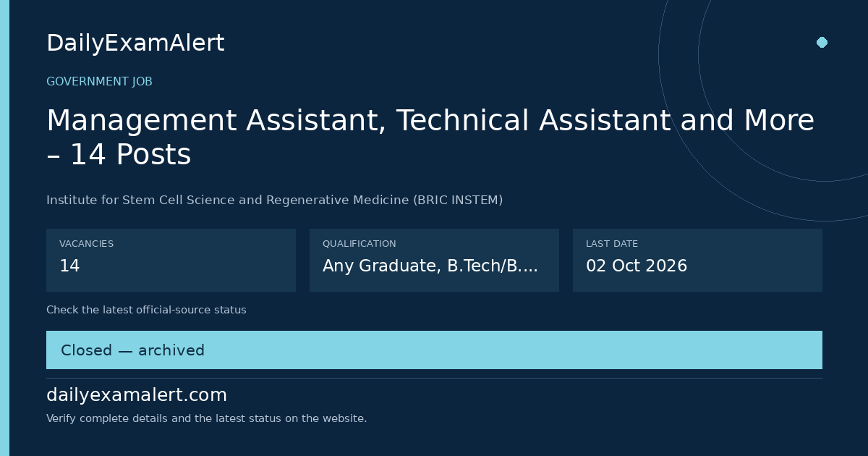The height and width of the screenshot is (456, 868).
Task: Click the DailyExamAlert site title
Action: point(135,43)
